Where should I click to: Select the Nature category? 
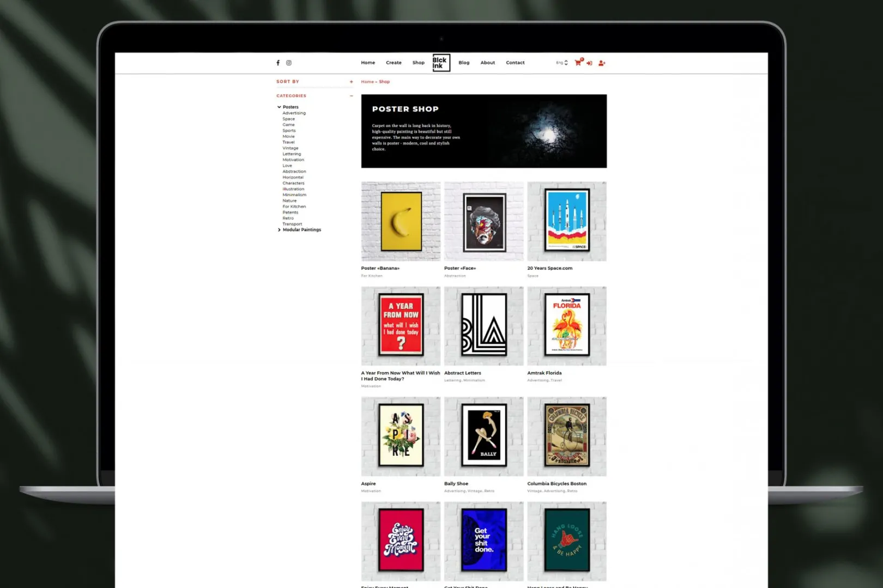tap(289, 201)
